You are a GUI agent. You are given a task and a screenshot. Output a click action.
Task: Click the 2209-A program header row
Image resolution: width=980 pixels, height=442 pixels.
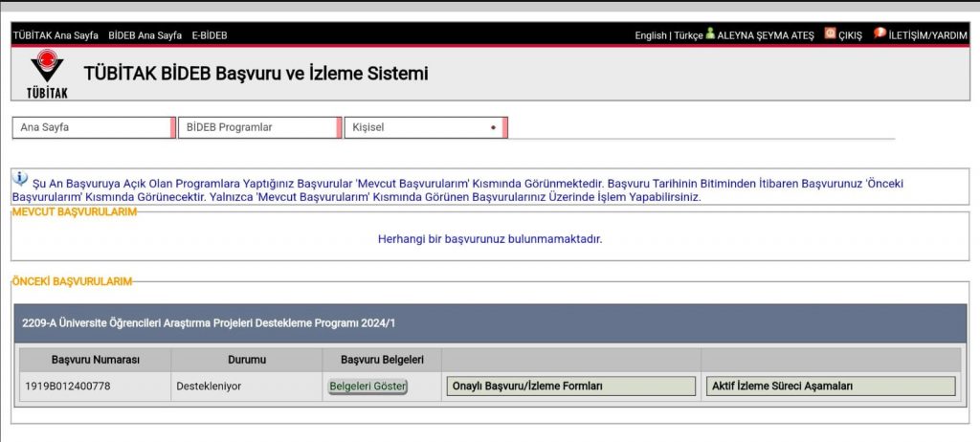(490, 323)
